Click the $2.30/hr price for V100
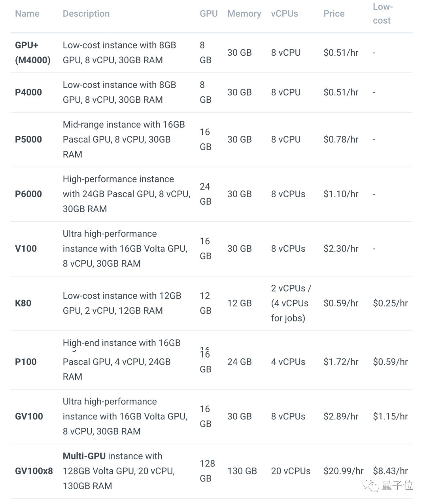427x504 pixels. [x=341, y=248]
